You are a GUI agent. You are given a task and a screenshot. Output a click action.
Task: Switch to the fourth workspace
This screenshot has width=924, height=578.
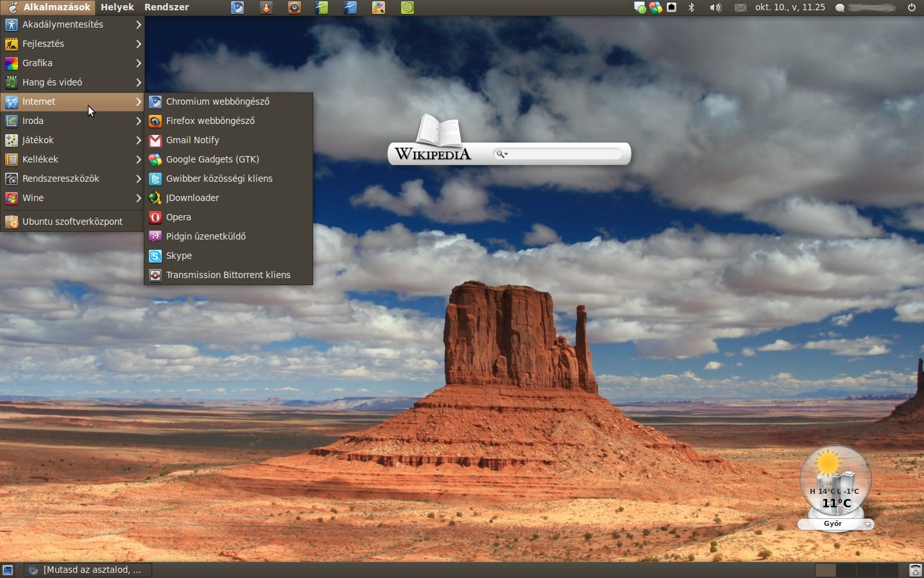[x=887, y=570]
